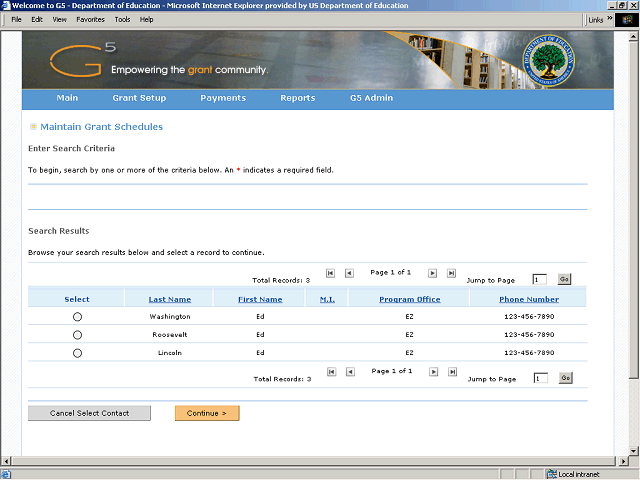Click the Cancel Select Contact button

click(x=89, y=413)
